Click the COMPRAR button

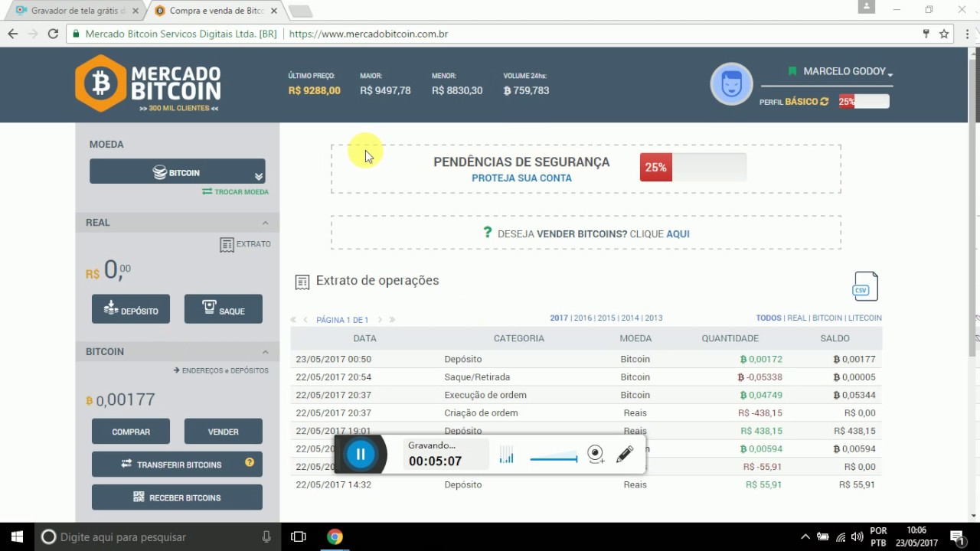131,432
